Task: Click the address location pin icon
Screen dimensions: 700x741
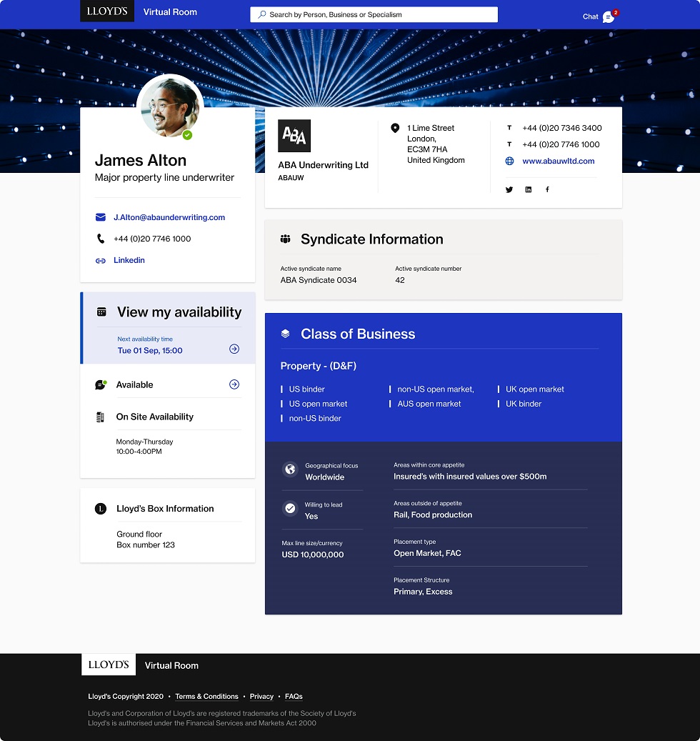Action: pos(395,128)
